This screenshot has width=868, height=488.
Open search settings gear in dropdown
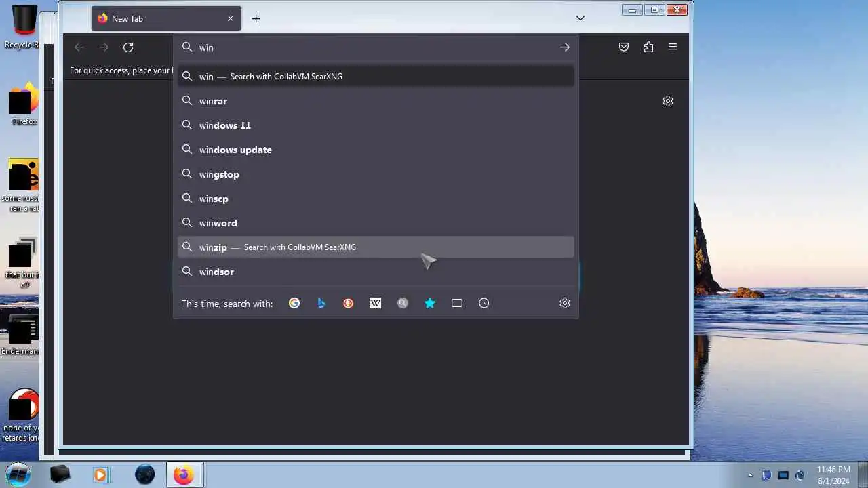(x=565, y=303)
